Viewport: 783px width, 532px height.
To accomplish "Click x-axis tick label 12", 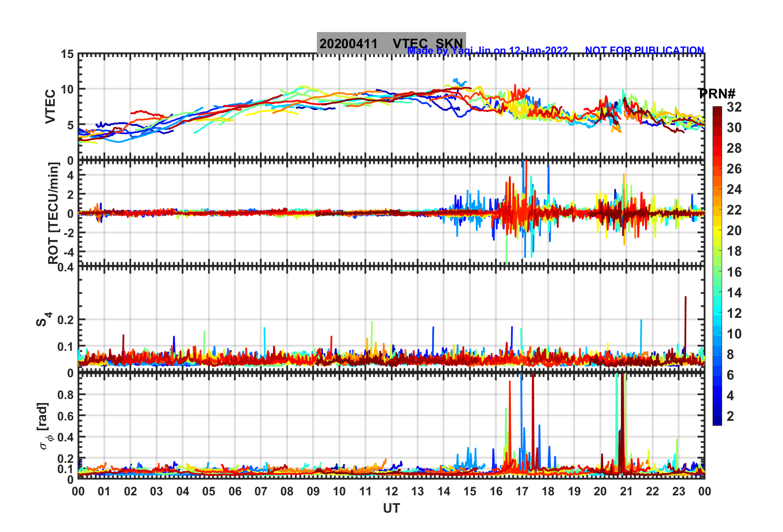I will 391,491.
